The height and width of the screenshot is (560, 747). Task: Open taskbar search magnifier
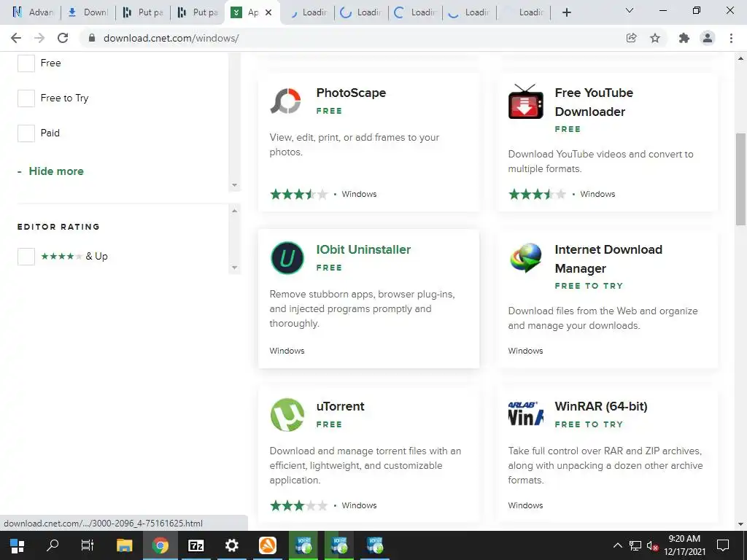[x=53, y=545]
